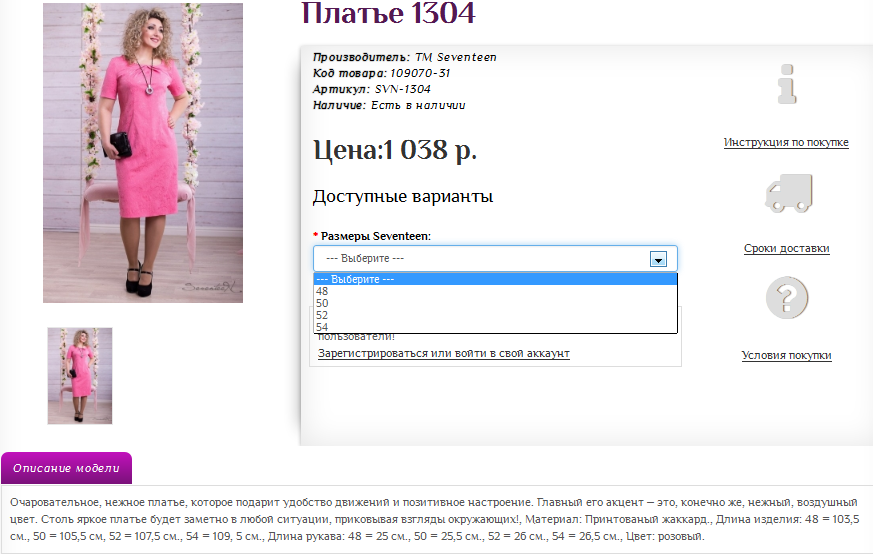The width and height of the screenshot is (873, 554).
Task: Open the Условия покупки link
Action: tap(786, 355)
